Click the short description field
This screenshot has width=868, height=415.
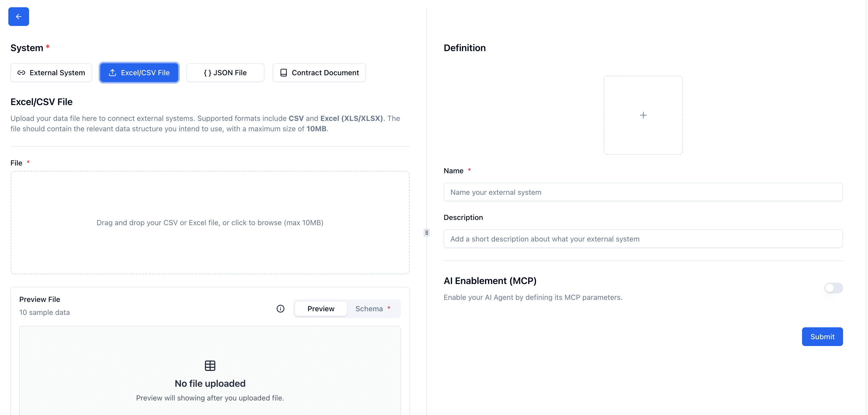pyautogui.click(x=643, y=239)
